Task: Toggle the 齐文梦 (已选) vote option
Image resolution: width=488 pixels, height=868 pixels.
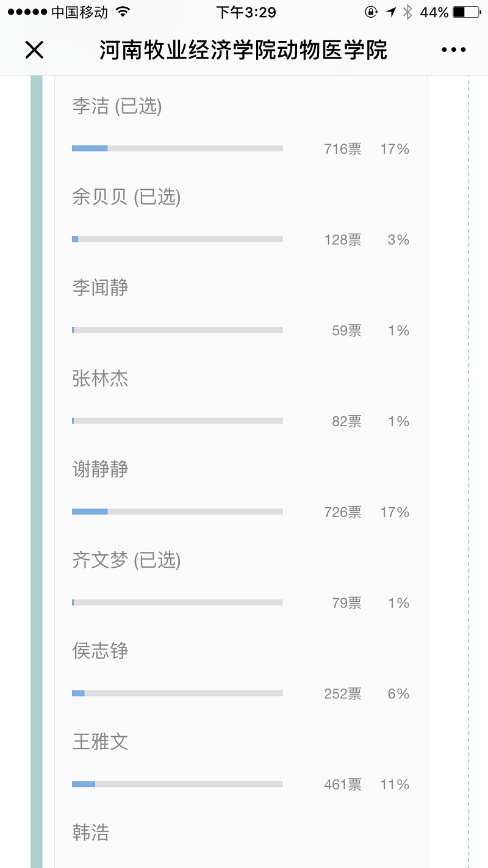Action: pyautogui.click(x=126, y=560)
